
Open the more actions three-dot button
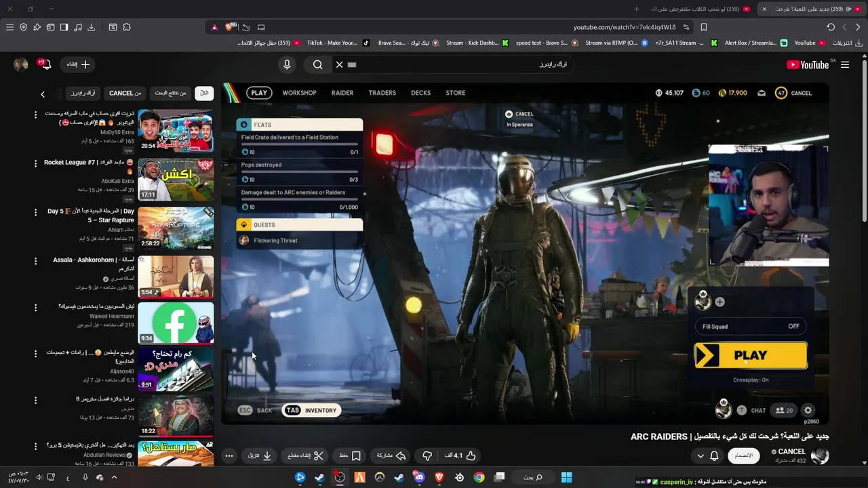(x=229, y=456)
